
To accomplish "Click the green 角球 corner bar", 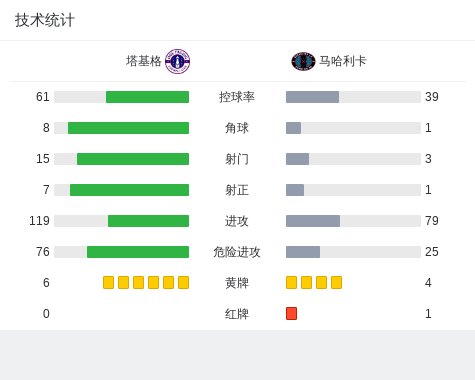I will pos(128,128).
